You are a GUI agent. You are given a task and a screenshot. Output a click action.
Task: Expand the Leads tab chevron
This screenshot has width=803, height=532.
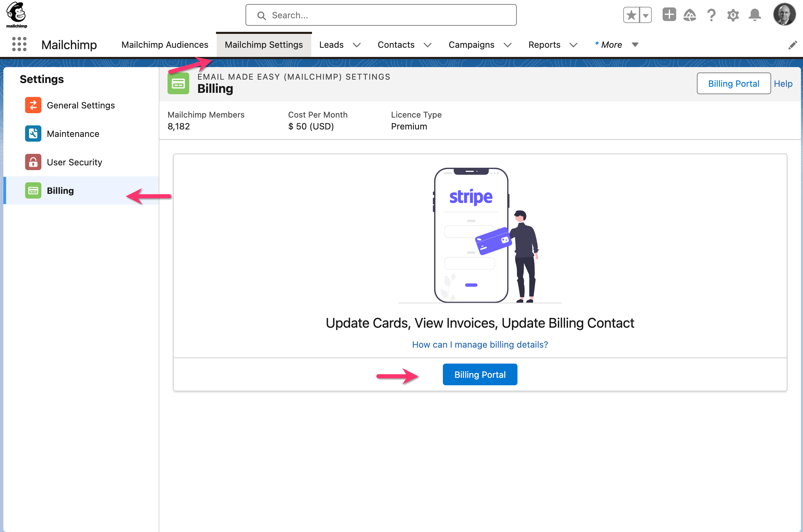[x=356, y=45]
